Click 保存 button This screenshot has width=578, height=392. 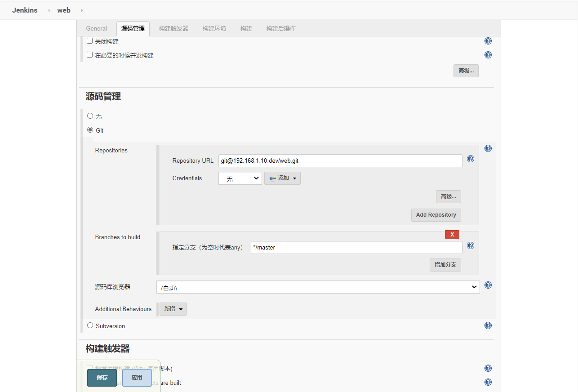tap(102, 378)
